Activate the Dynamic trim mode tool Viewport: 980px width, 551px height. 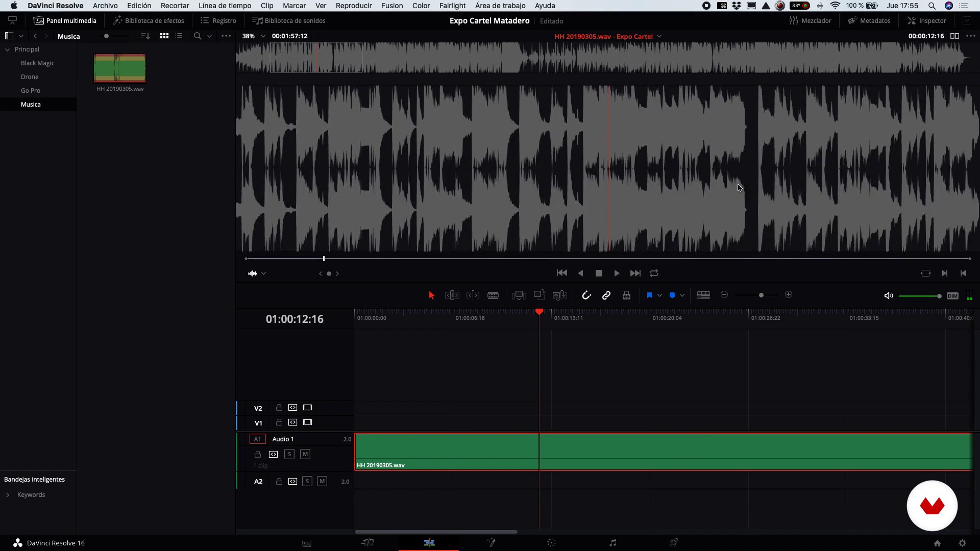coord(473,295)
